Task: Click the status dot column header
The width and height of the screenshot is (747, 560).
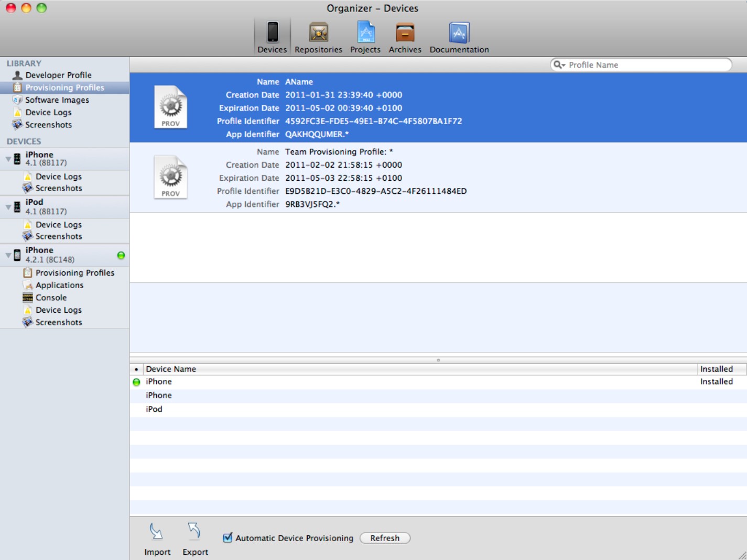Action: (136, 369)
